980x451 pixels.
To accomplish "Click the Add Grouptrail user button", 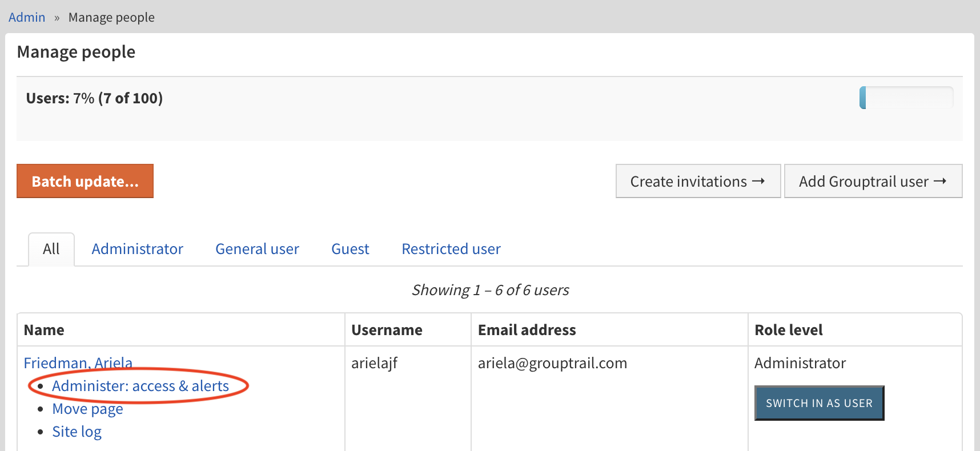I will tap(873, 182).
